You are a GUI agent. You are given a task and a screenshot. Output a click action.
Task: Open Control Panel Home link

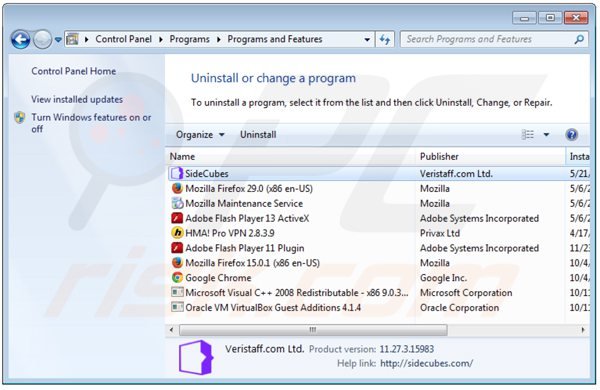click(73, 71)
